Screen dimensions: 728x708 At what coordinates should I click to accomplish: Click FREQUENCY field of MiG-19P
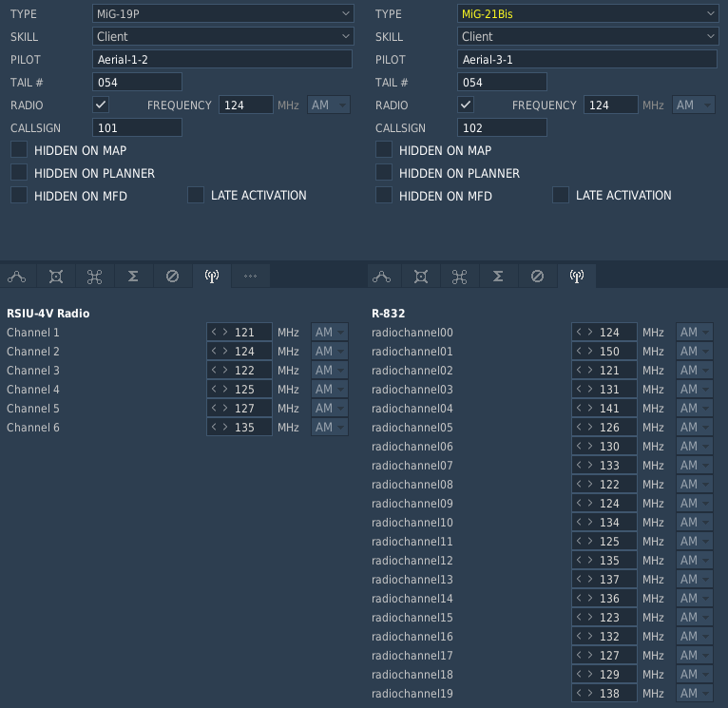click(x=246, y=105)
